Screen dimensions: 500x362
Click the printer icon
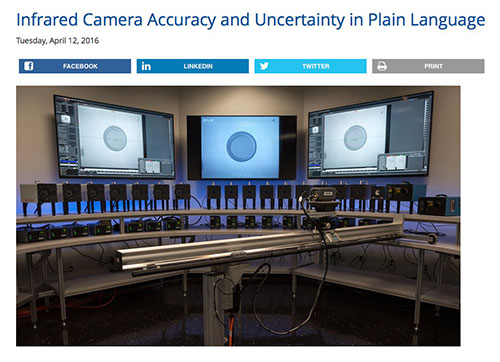382,66
